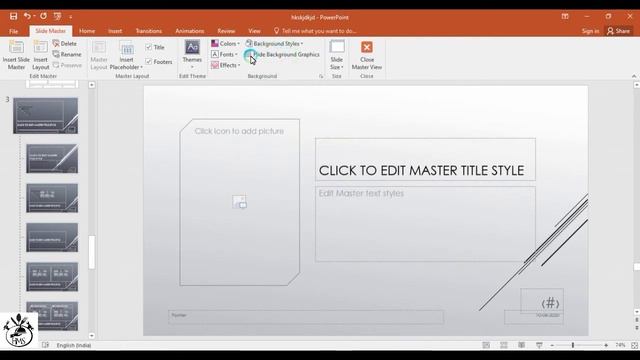Rename the selected layout

coord(67,54)
